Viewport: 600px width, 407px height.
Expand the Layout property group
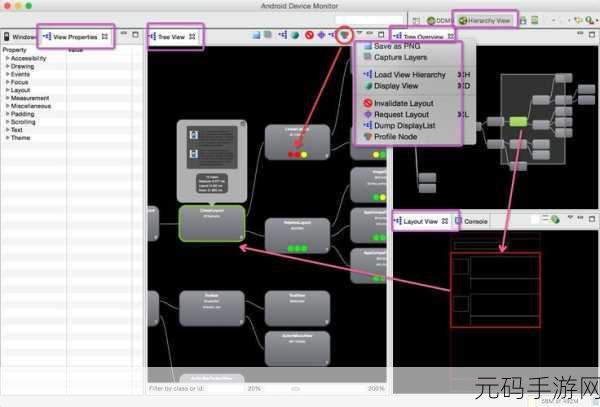7,90
